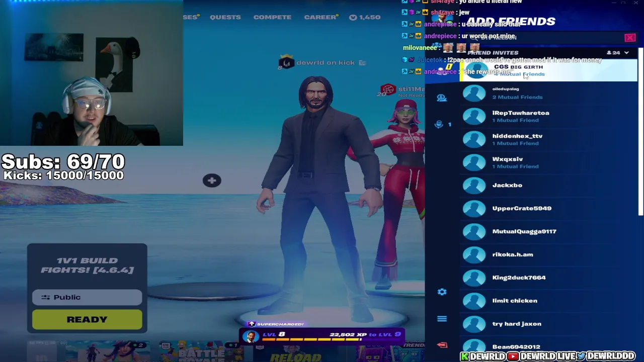The width and height of the screenshot is (644, 362).
Task: Click avatar icon next to Wxqxsiv
Action: tap(474, 162)
